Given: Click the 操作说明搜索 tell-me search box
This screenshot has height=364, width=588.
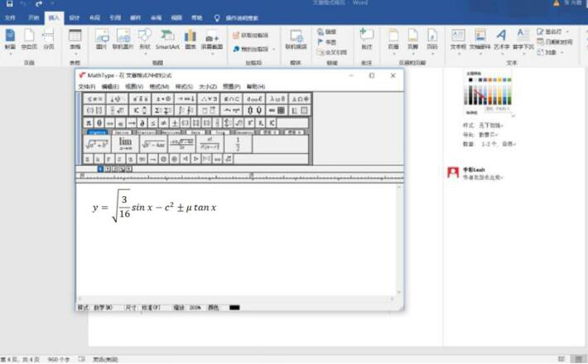Looking at the screenshot, I should (x=242, y=18).
